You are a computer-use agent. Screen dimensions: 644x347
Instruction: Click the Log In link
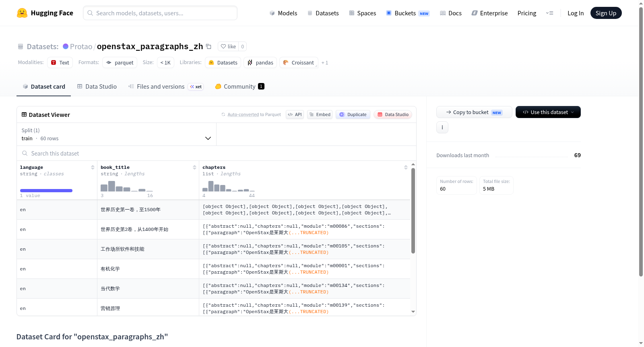[x=576, y=13]
